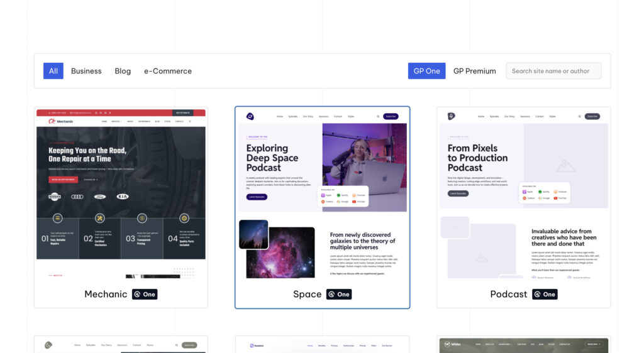This screenshot has width=644, height=353.
Task: Click the step 01 icon in Mechanic preview
Action: 57,218
